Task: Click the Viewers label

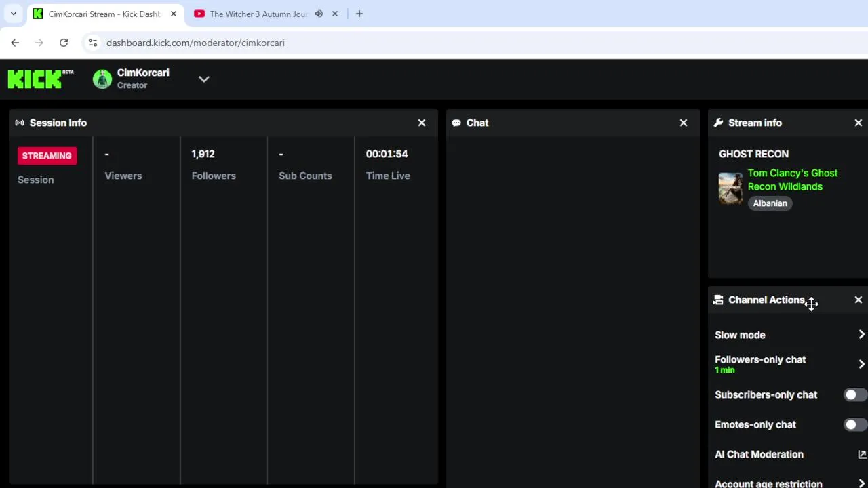Action: click(x=123, y=176)
